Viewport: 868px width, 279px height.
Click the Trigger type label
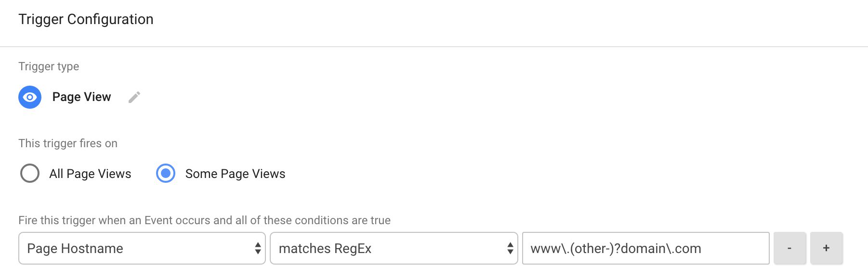(49, 66)
